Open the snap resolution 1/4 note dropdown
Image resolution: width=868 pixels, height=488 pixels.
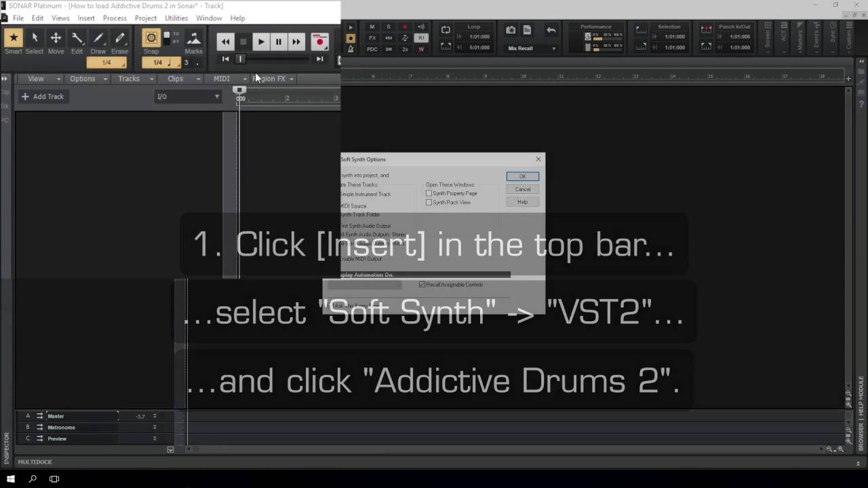coord(161,62)
